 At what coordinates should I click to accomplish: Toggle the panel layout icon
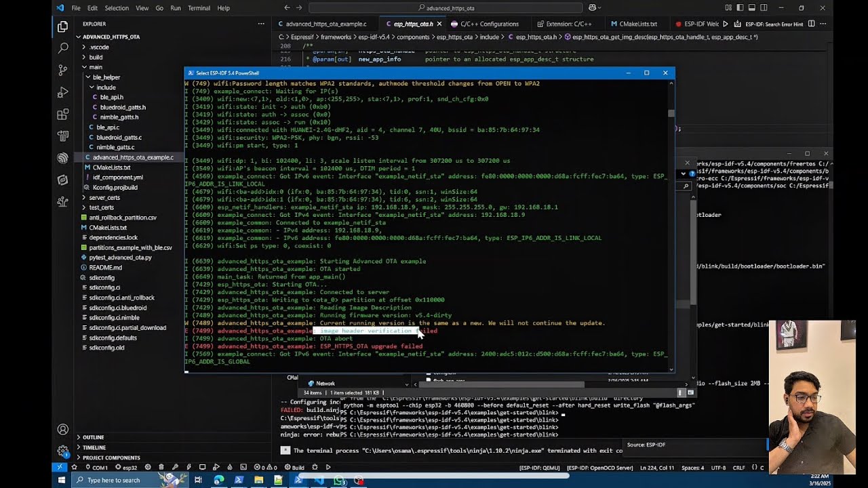pyautogui.click(x=752, y=8)
